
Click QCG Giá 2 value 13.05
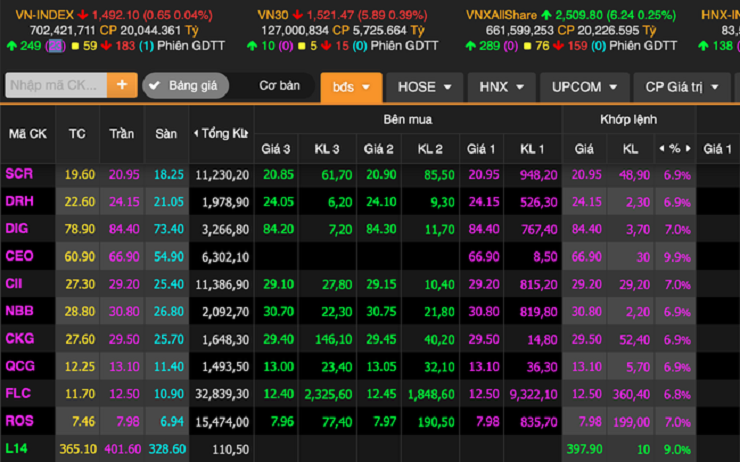tap(381, 367)
